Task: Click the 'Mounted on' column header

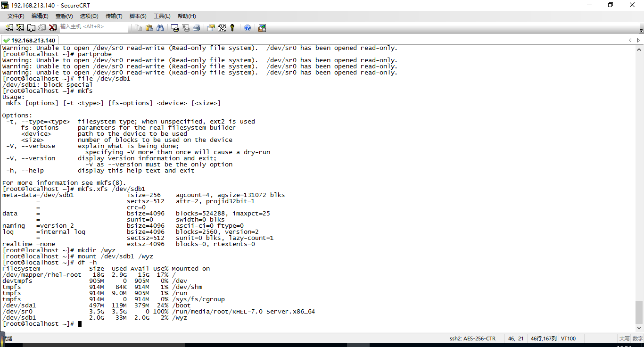Action: coord(191,269)
